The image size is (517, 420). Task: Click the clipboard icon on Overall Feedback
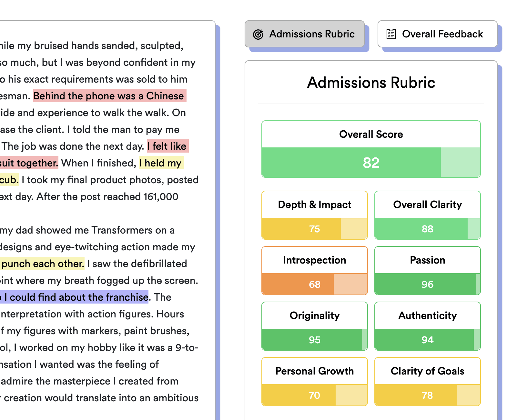click(x=391, y=34)
